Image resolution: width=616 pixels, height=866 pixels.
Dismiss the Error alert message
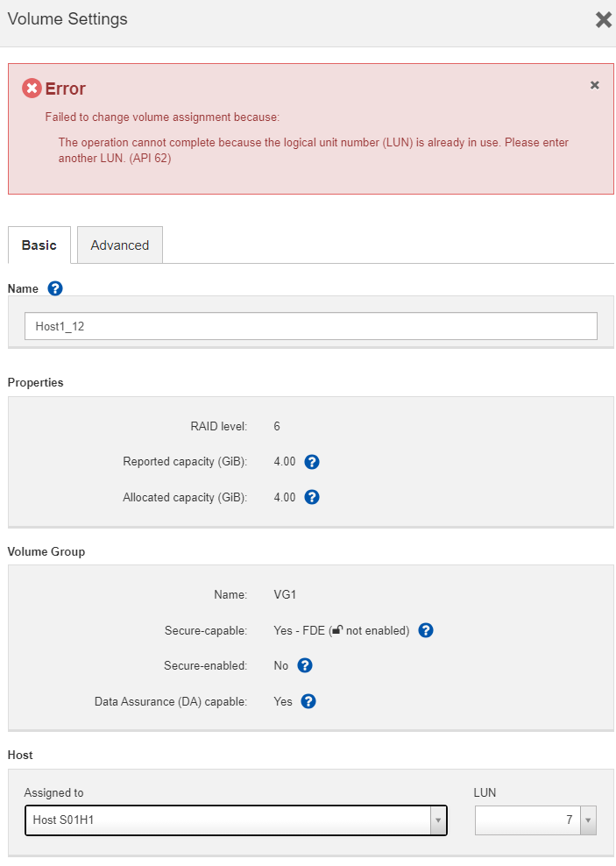coord(595,85)
